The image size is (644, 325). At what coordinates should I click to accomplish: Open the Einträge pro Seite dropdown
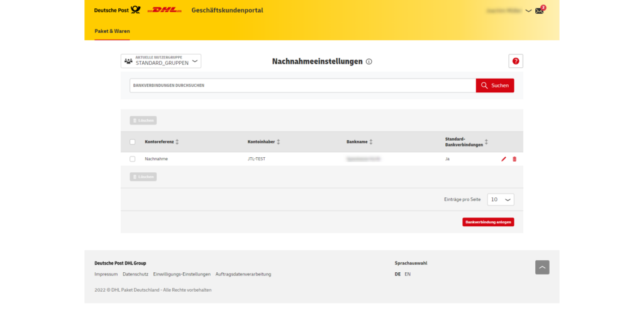(501, 199)
